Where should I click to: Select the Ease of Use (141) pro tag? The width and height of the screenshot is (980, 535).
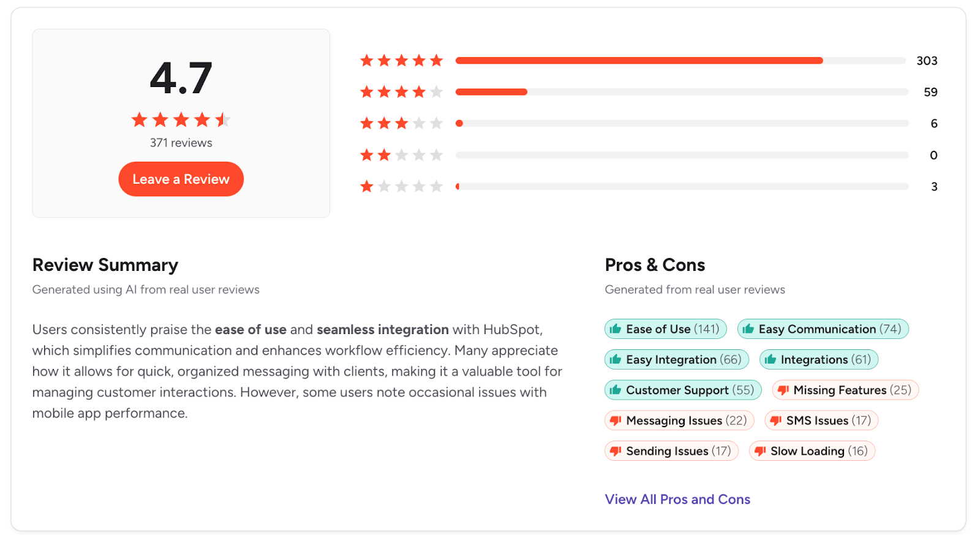pyautogui.click(x=666, y=328)
